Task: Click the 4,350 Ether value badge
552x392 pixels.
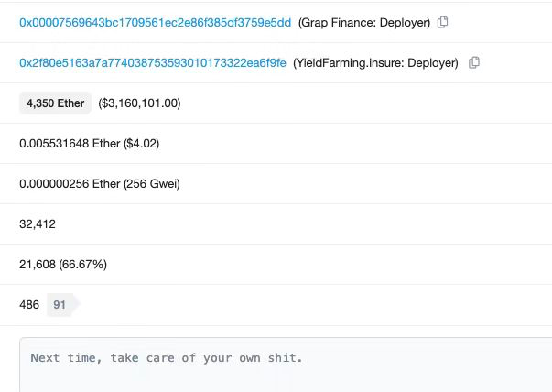Action: coord(55,103)
